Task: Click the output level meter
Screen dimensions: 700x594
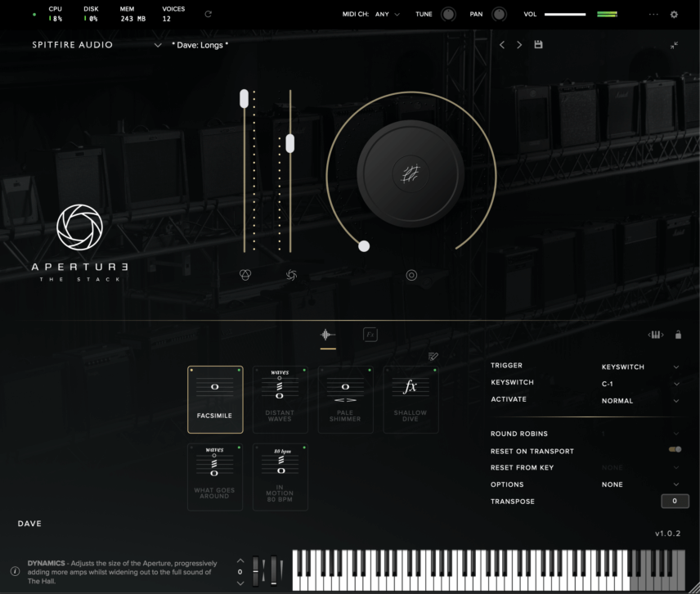Action: click(x=607, y=14)
